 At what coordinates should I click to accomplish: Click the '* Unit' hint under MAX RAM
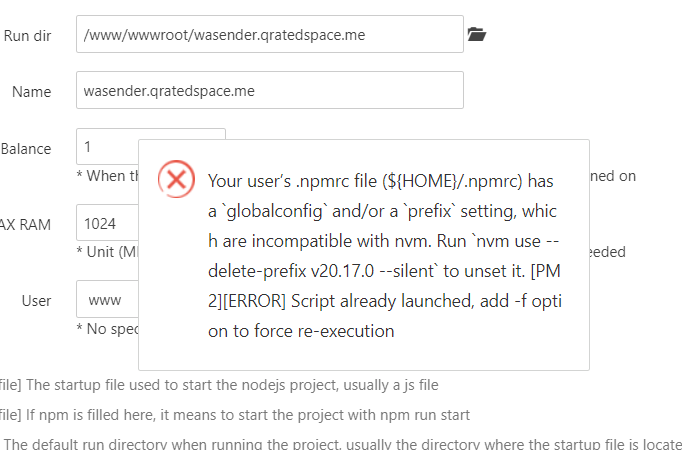(106, 251)
